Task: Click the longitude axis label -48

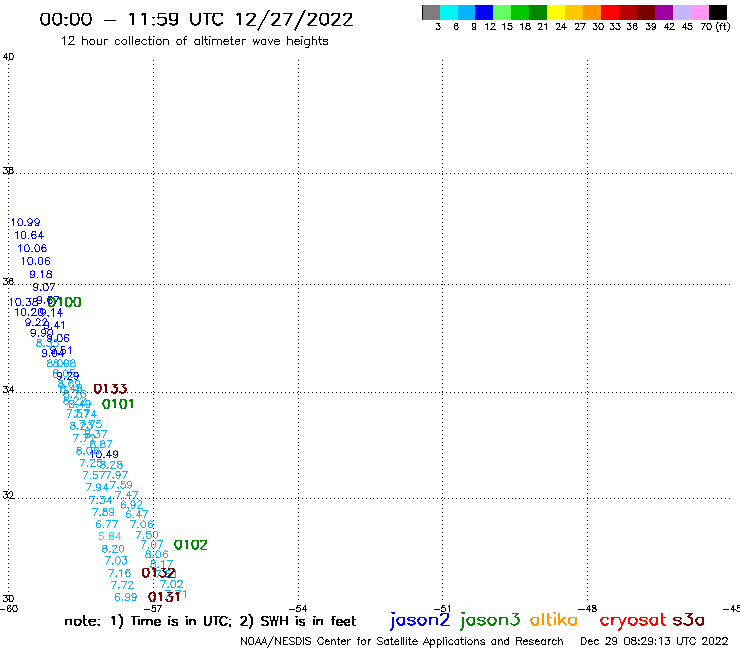Action: click(587, 609)
